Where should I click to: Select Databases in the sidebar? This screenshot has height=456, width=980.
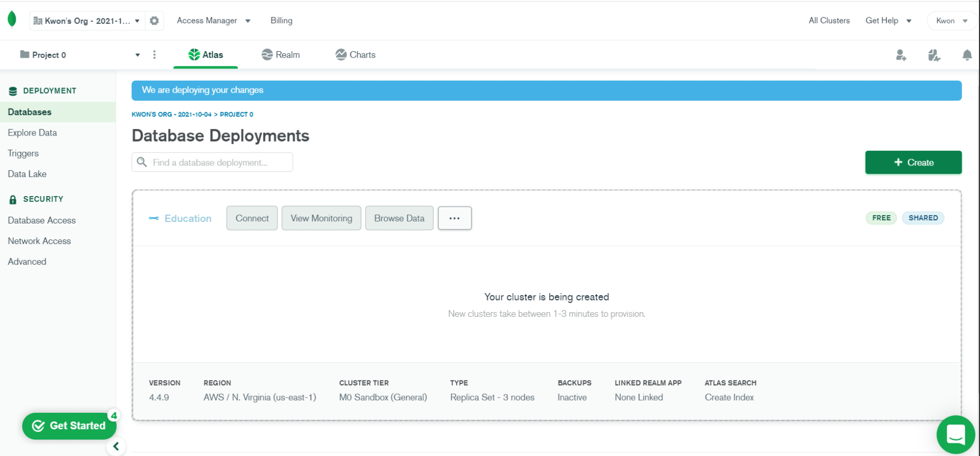pyautogui.click(x=57, y=112)
